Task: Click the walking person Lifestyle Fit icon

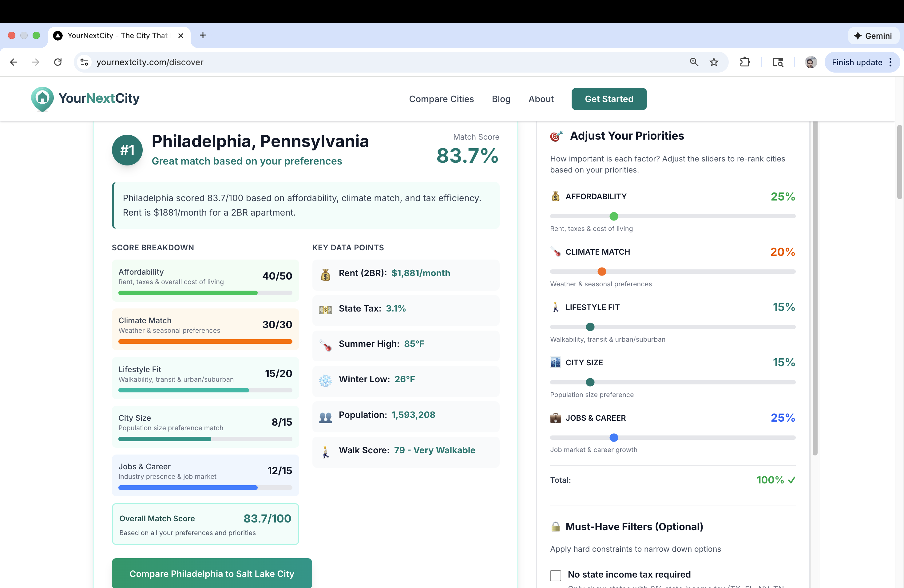Action: click(x=556, y=307)
